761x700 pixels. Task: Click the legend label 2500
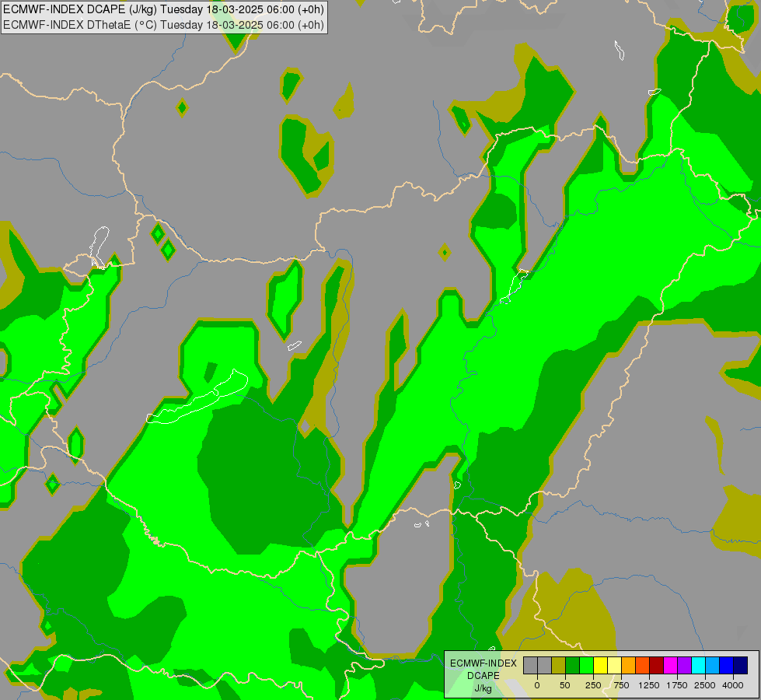(x=705, y=685)
